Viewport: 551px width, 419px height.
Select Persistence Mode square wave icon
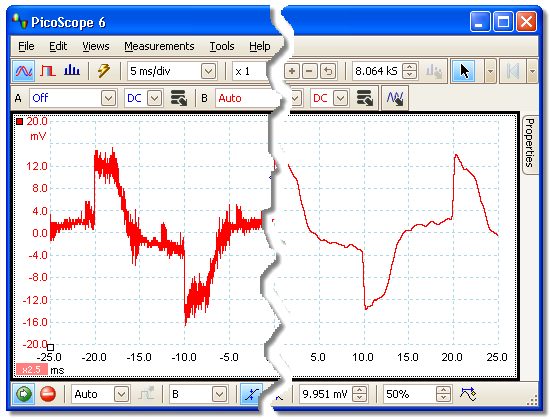pyautogui.click(x=47, y=71)
